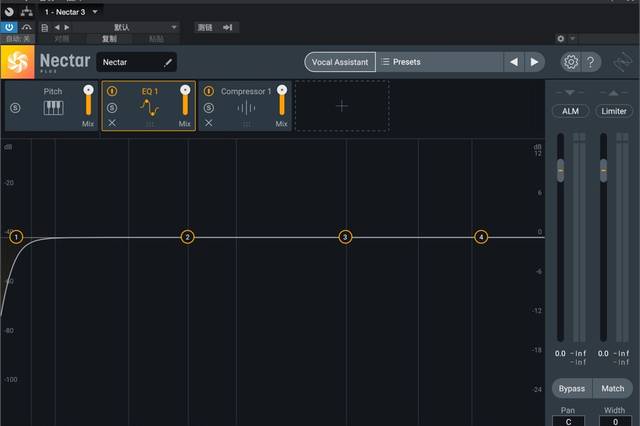
Task: Click the input gain down-arrow marker
Action: [x=570, y=93]
